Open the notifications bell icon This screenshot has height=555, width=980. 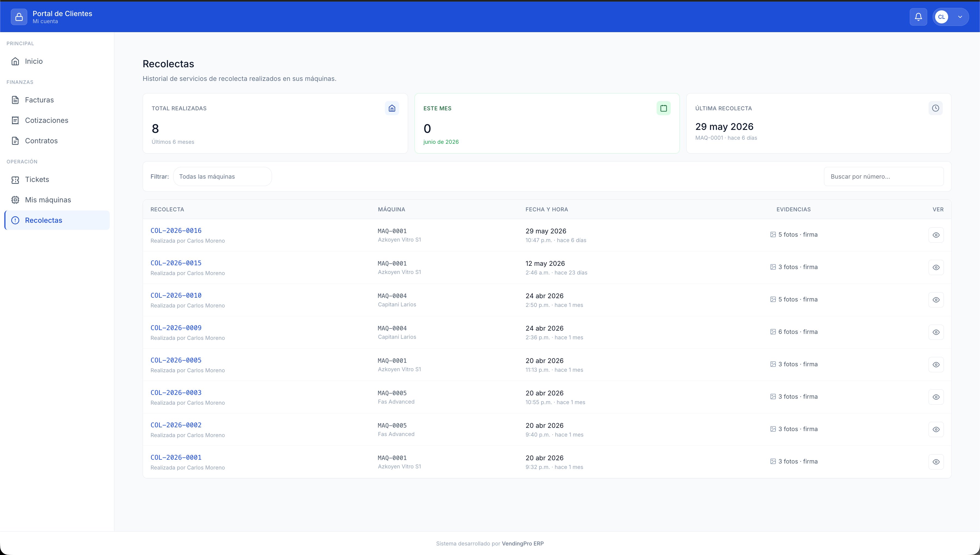point(918,17)
